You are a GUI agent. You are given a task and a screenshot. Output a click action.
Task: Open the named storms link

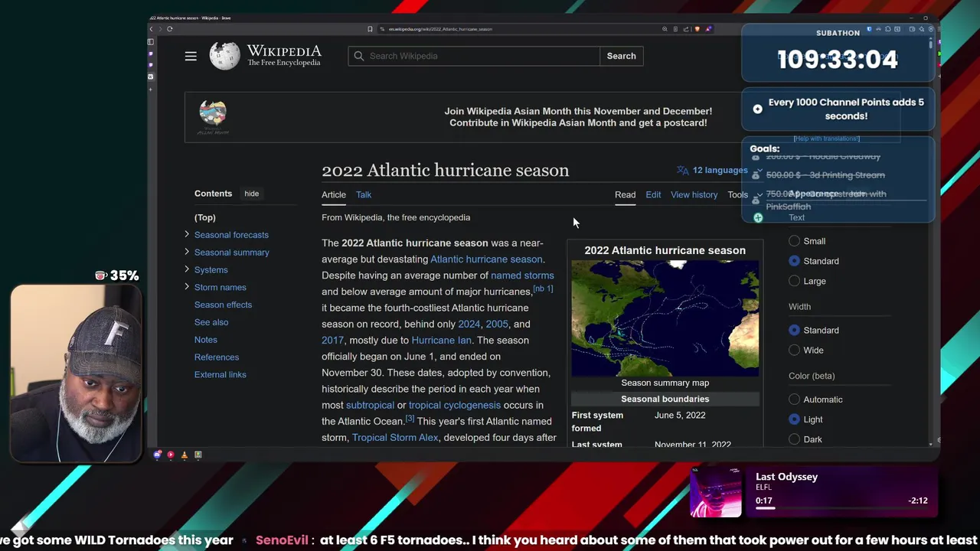coord(522,275)
